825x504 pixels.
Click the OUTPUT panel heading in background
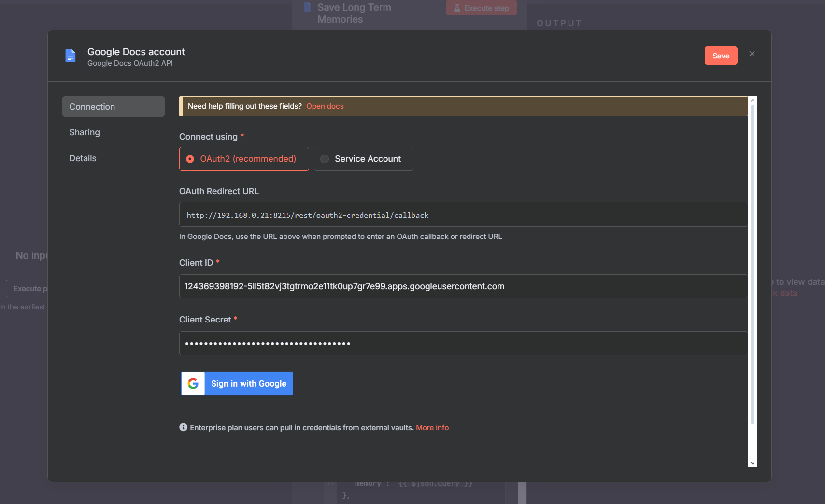[559, 23]
